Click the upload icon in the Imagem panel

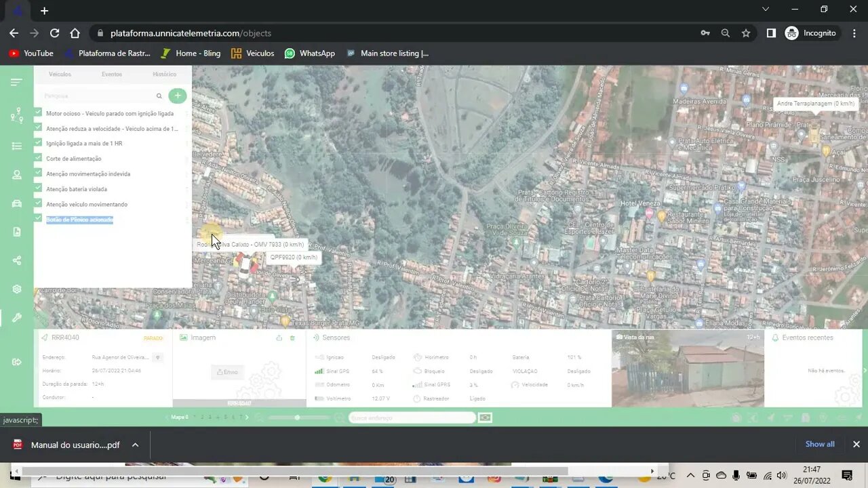[x=279, y=338]
